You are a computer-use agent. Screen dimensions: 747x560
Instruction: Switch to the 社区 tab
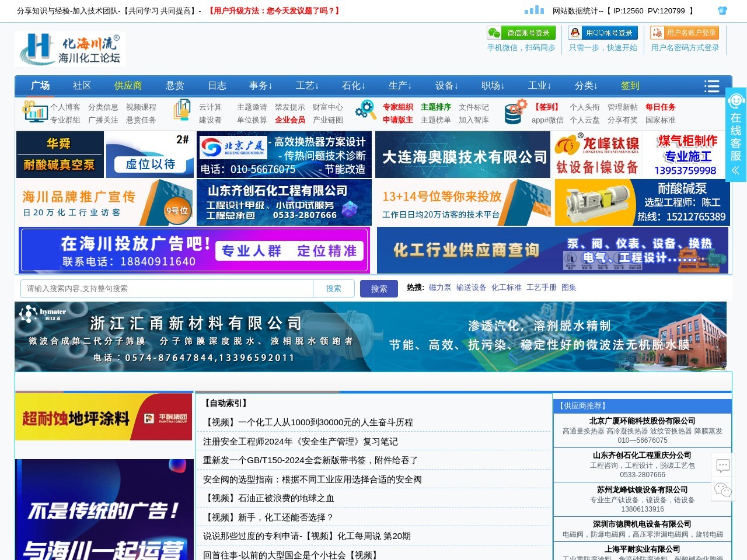coord(82,86)
